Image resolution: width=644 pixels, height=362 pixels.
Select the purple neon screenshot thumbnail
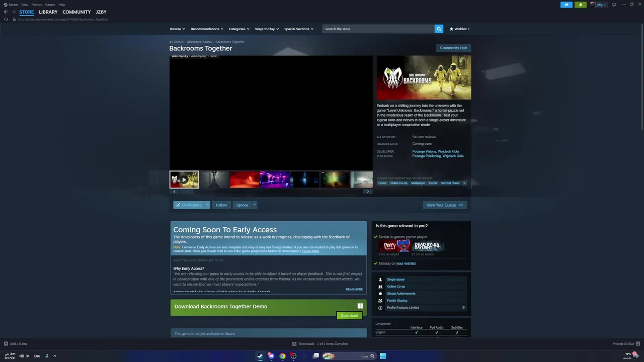275,179
